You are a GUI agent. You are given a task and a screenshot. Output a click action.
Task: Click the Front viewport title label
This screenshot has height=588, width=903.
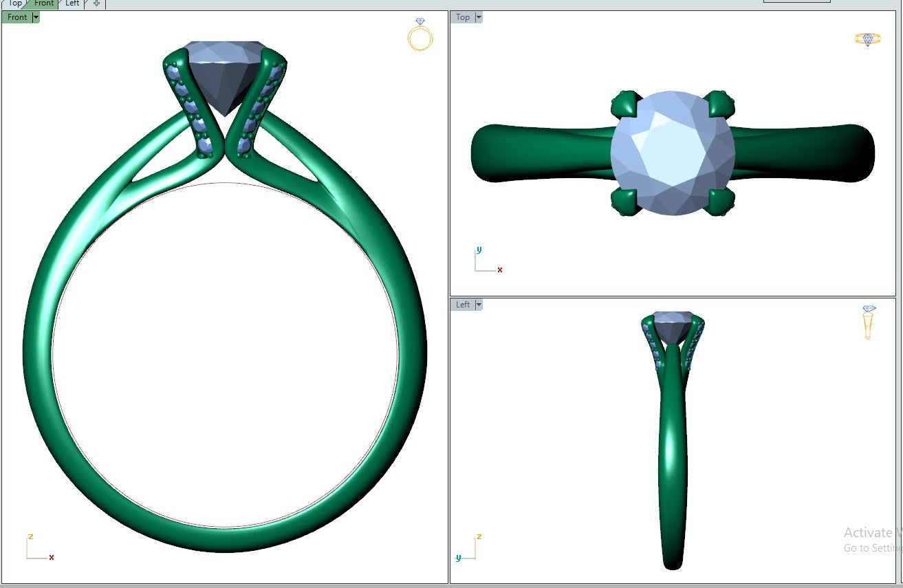[17, 17]
